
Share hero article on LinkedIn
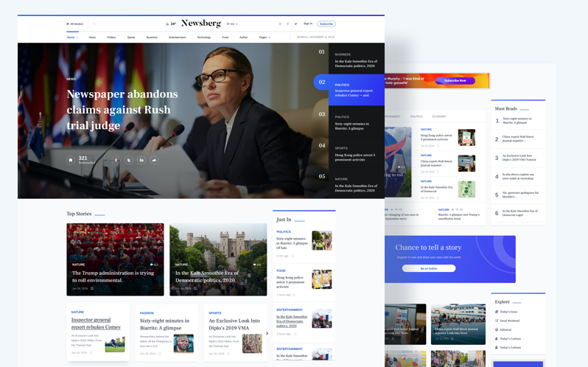coord(141,160)
